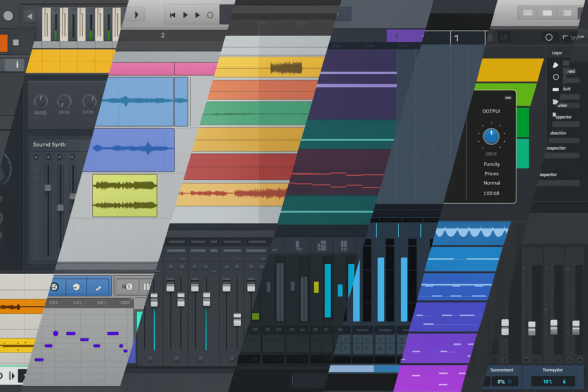The width and height of the screenshot is (588, 392).
Task: Click the Sound Synth title label
Action: (49, 145)
